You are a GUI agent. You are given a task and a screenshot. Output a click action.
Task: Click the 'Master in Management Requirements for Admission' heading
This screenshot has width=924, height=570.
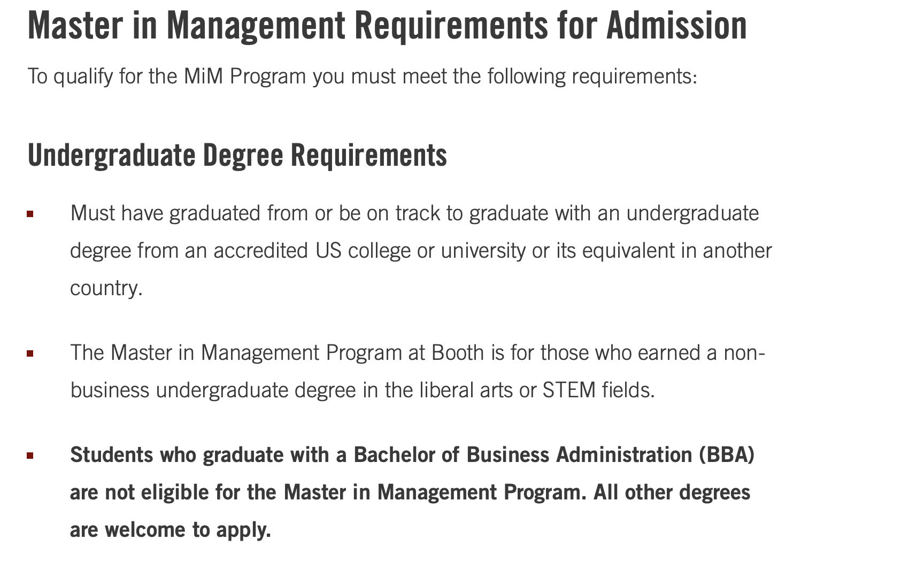click(x=387, y=26)
